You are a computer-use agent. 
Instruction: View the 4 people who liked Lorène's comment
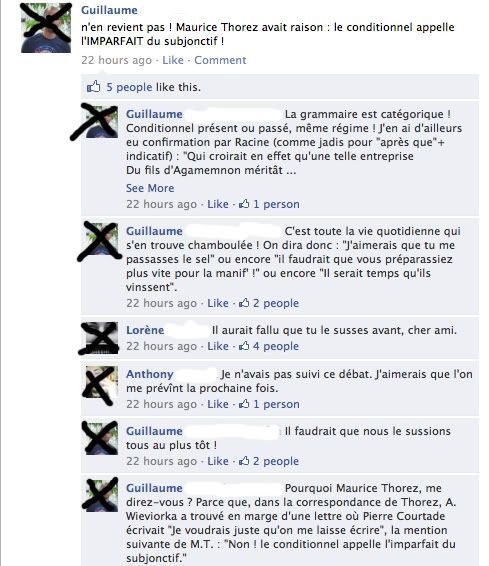tap(276, 346)
